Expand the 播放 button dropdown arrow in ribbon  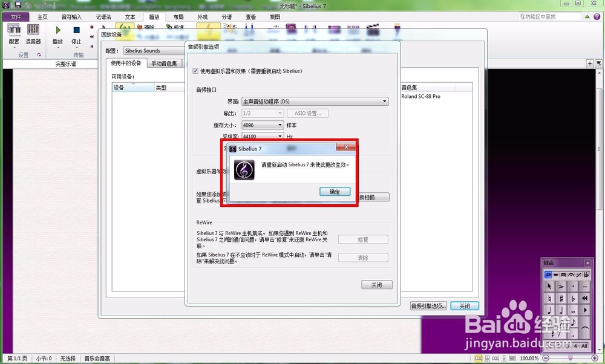tap(58, 47)
